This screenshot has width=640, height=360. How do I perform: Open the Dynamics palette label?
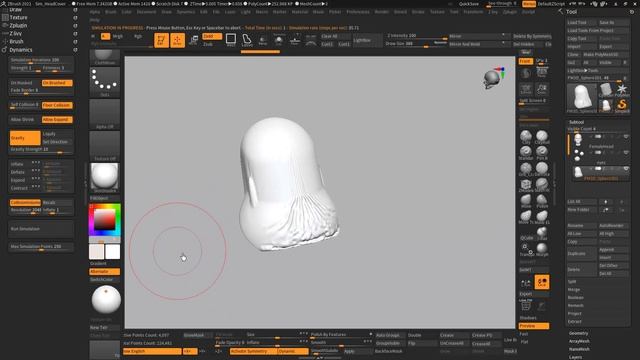point(20,50)
